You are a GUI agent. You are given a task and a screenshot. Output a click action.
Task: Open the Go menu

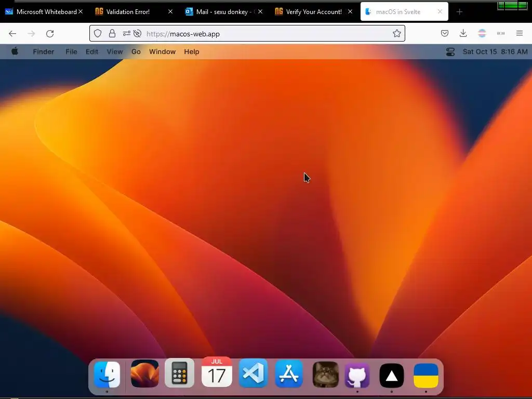(x=136, y=51)
